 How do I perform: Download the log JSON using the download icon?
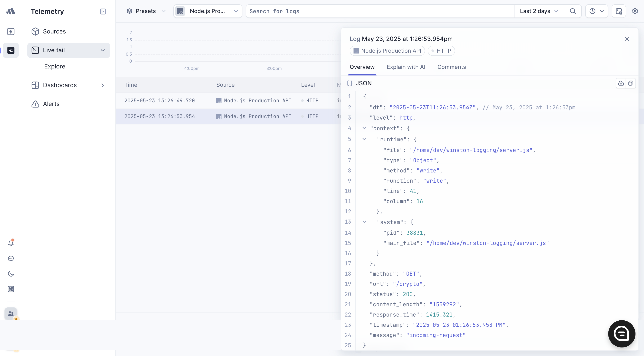pyautogui.click(x=621, y=83)
